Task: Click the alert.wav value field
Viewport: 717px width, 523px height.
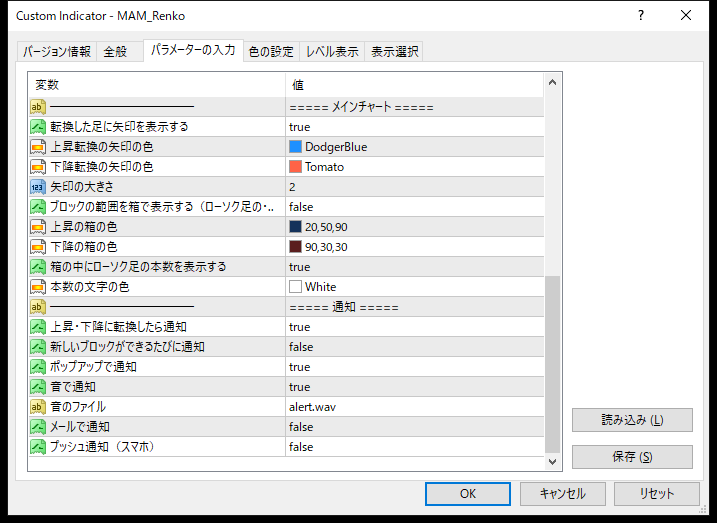Action: tap(414, 407)
